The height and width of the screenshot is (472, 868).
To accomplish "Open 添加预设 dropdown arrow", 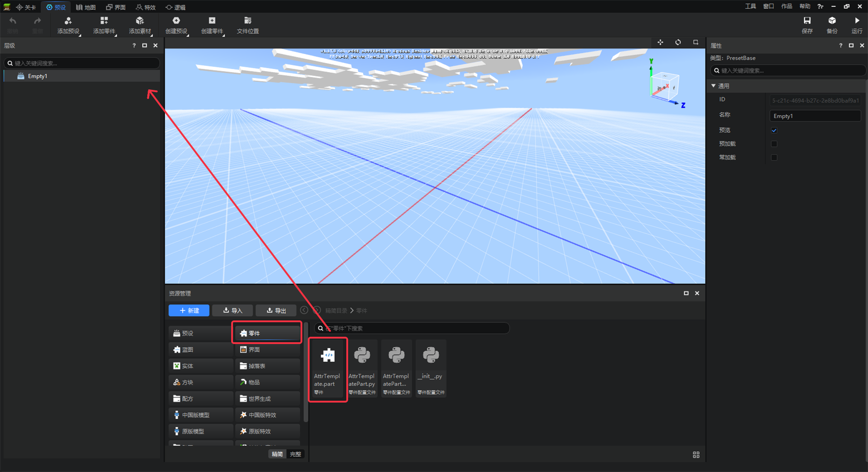I will point(80,35).
